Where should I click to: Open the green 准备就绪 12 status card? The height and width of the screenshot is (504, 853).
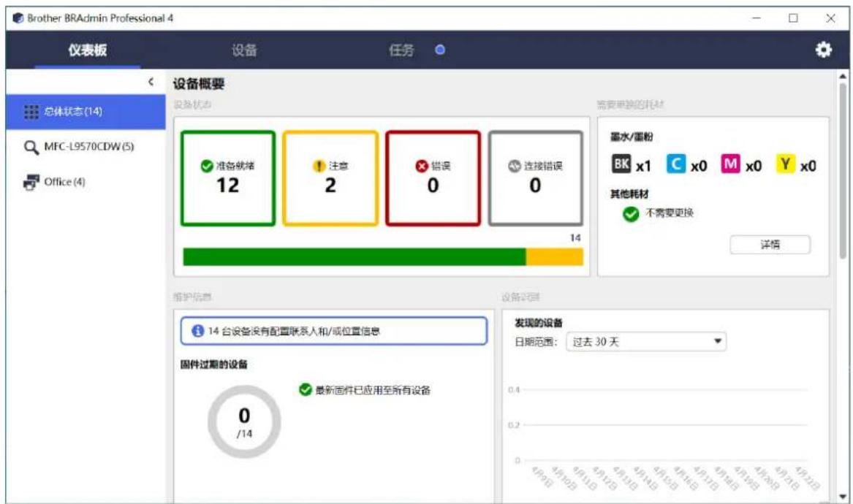[228, 177]
